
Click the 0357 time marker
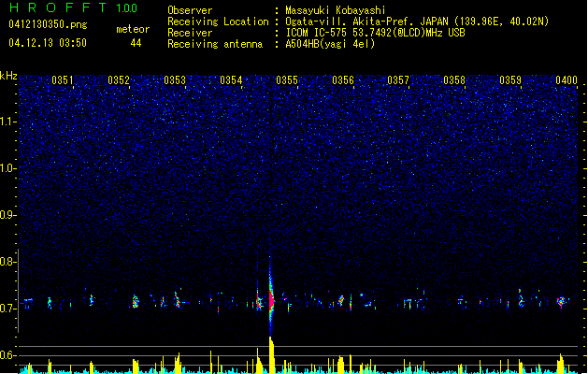[x=398, y=80]
